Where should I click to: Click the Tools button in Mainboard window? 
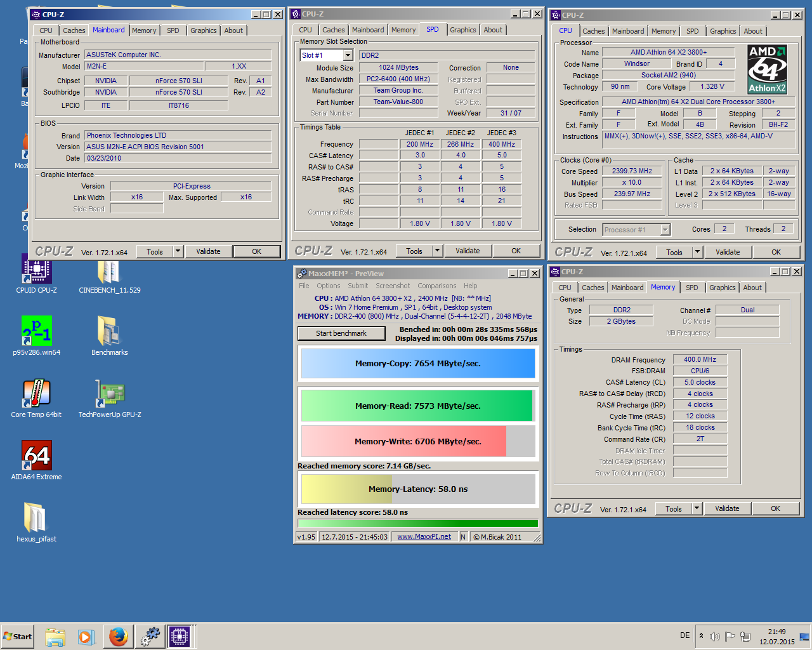[x=155, y=251]
